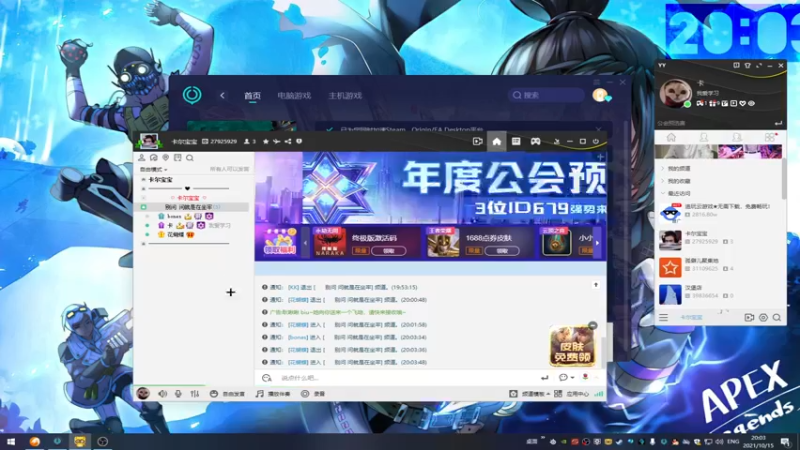Open the 应用中心 app center

pyautogui.click(x=571, y=394)
